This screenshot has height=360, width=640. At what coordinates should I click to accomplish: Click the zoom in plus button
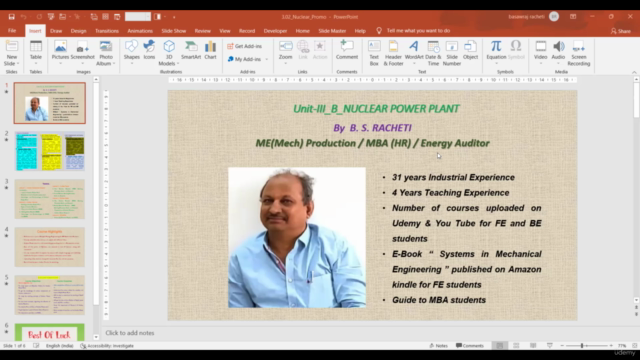(611, 346)
